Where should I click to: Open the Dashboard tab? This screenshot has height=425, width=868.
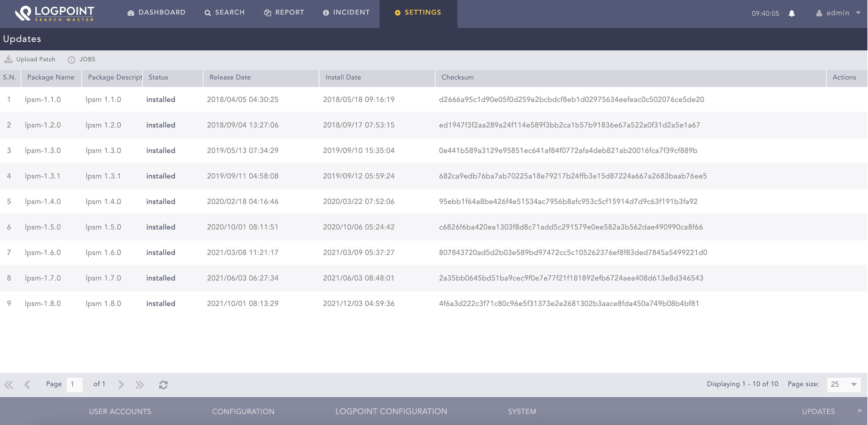pyautogui.click(x=157, y=12)
